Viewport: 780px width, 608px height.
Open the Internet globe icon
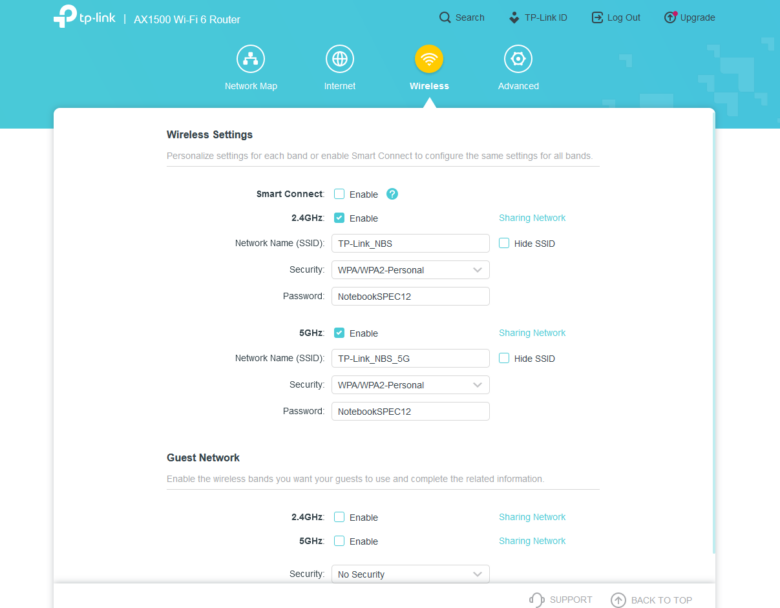340,59
